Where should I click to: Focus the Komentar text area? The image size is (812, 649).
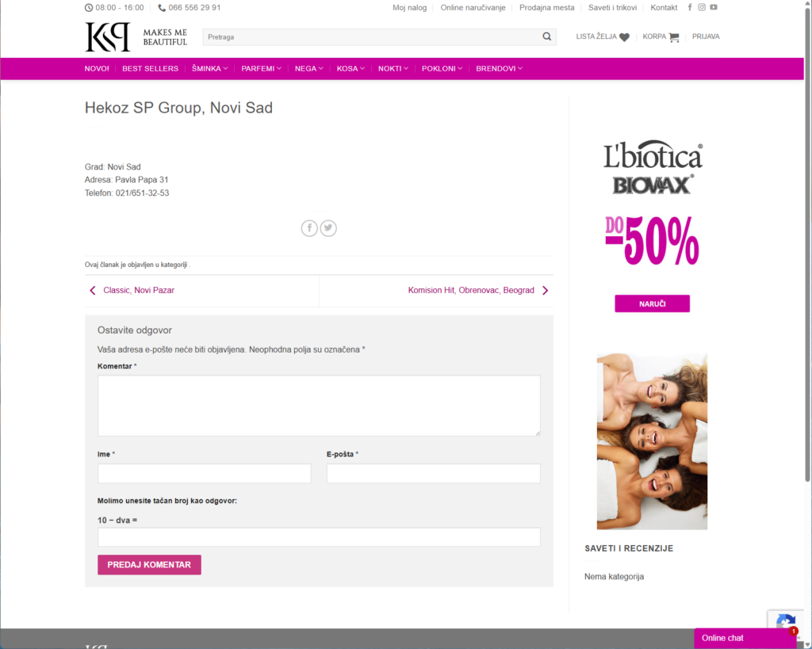coord(319,406)
